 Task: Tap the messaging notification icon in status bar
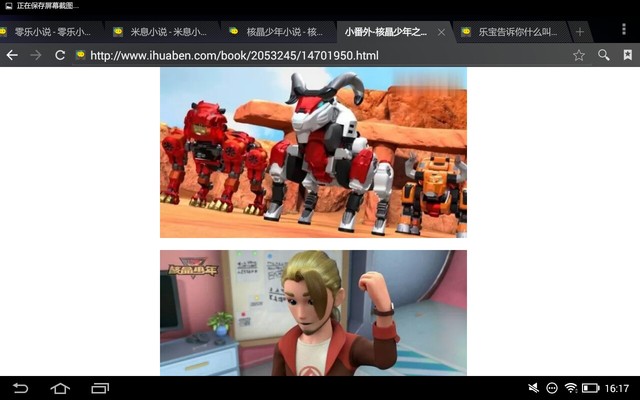click(x=552, y=388)
